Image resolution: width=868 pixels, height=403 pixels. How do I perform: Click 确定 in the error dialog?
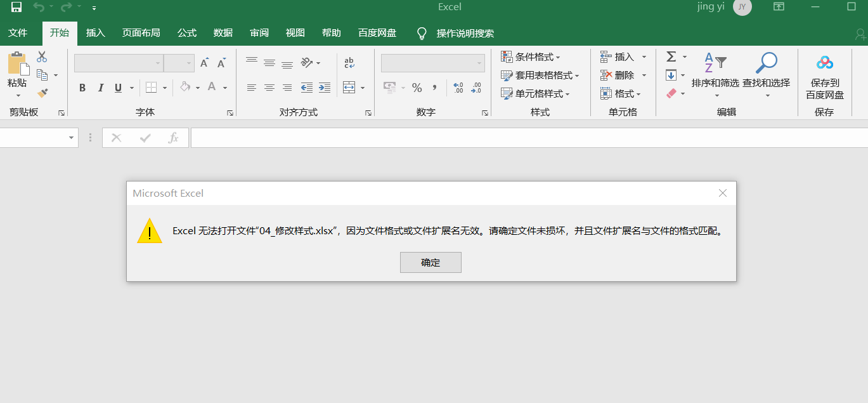431,262
